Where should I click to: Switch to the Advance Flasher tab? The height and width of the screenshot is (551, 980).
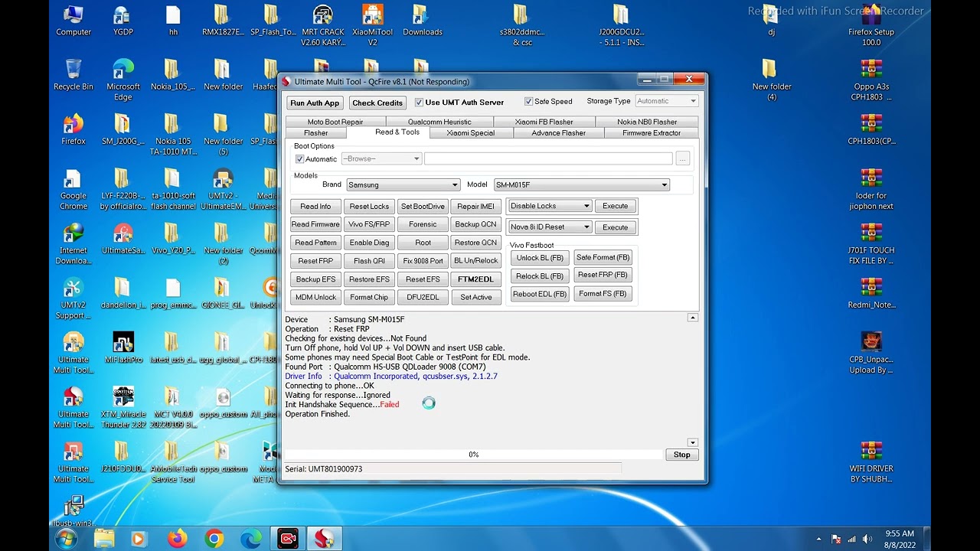point(558,133)
